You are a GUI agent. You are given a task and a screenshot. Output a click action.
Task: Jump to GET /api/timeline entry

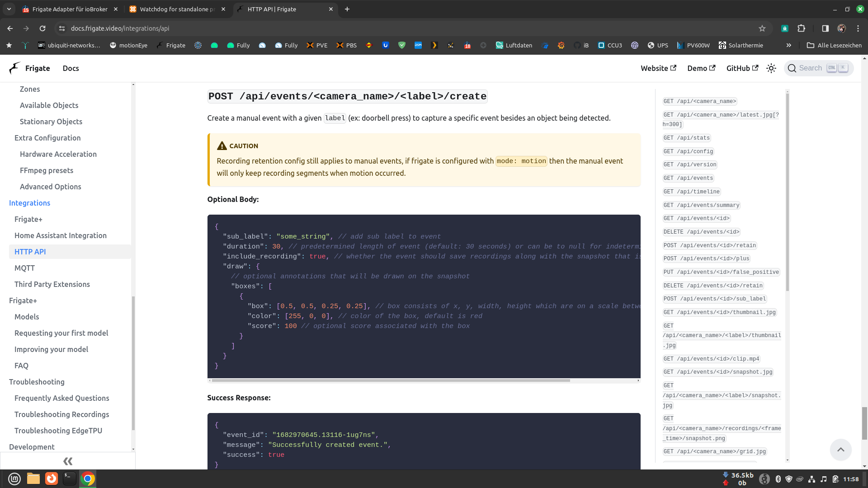pyautogui.click(x=691, y=192)
